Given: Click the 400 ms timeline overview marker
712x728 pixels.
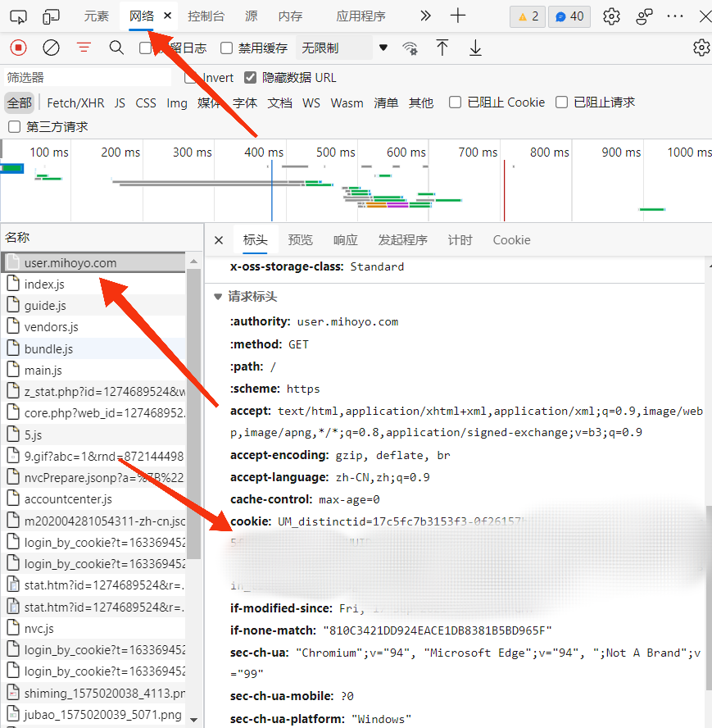Looking at the screenshot, I should [x=264, y=152].
